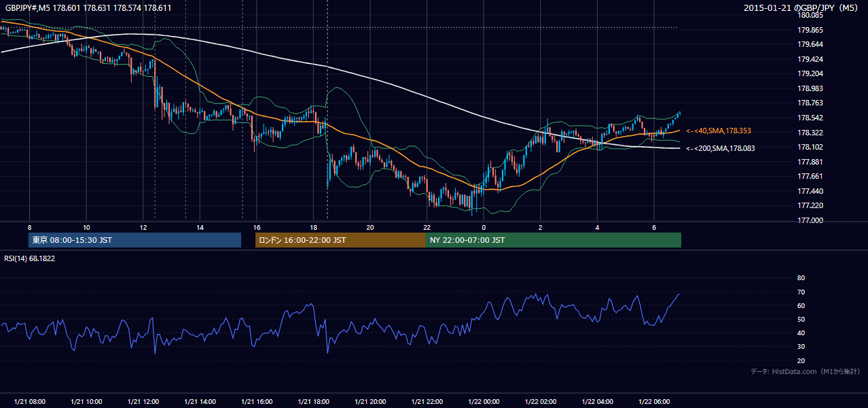Click the price axis value 177.440
Screen dimensions: 868x408
pyautogui.click(x=810, y=191)
